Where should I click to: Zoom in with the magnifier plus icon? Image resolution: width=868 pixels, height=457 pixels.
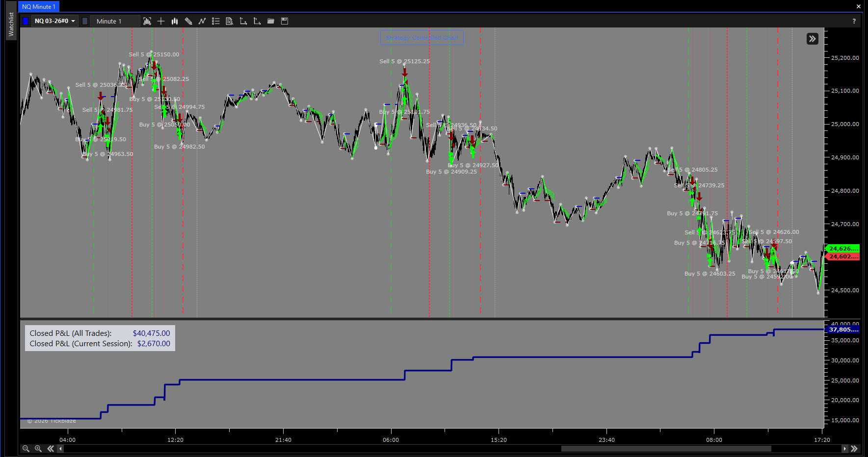(x=38, y=449)
